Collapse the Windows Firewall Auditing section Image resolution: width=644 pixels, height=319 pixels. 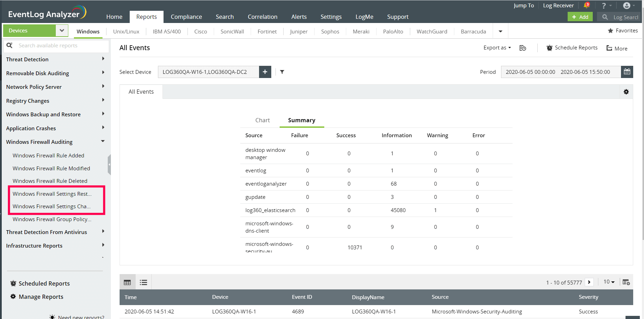click(103, 141)
